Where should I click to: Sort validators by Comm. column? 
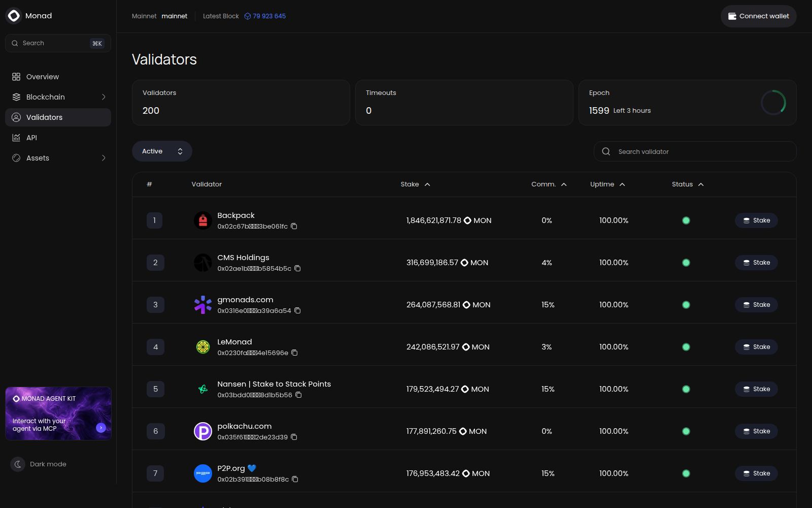[549, 184]
